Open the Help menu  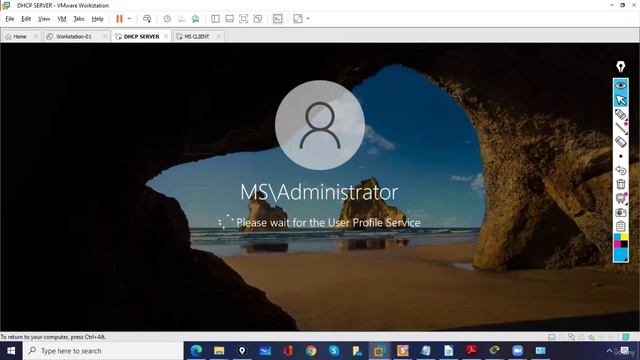(x=97, y=19)
